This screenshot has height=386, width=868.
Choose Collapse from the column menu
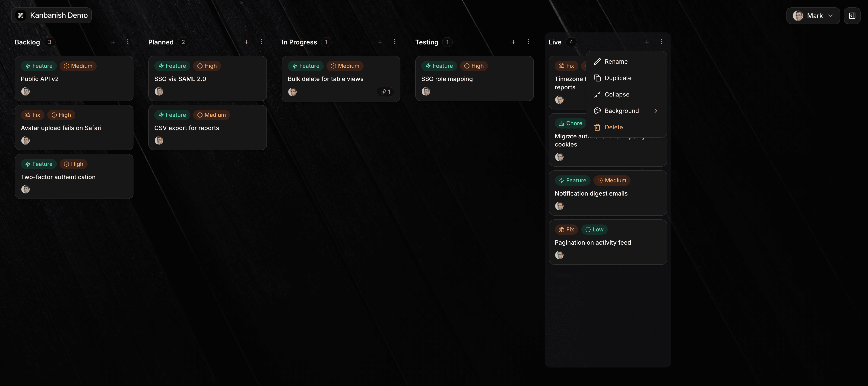click(626, 95)
